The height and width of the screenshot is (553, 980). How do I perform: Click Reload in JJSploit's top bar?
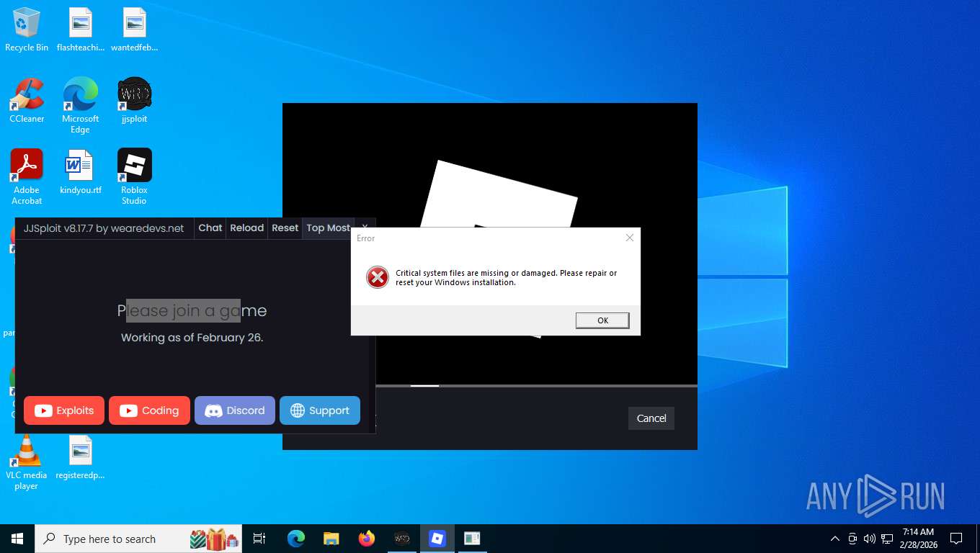coord(247,228)
